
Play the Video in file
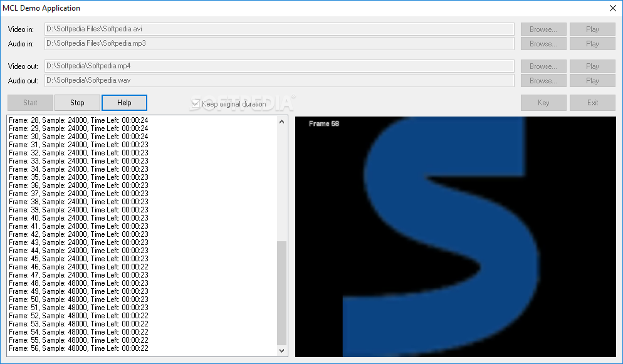pos(592,29)
